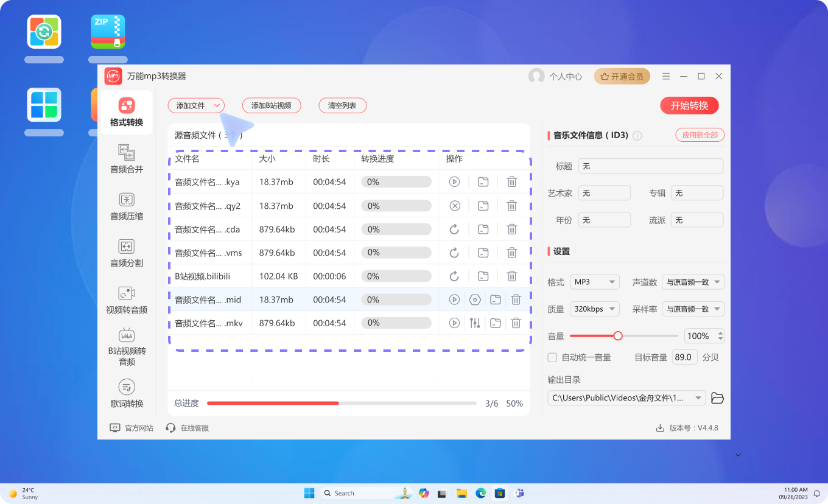Image resolution: width=828 pixels, height=504 pixels.
Task: Select the 音频压缩 audio compression tool
Action: coord(126,207)
